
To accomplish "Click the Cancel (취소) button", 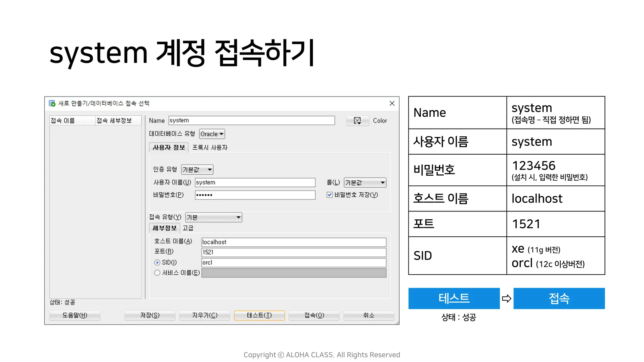I will pos(369,315).
